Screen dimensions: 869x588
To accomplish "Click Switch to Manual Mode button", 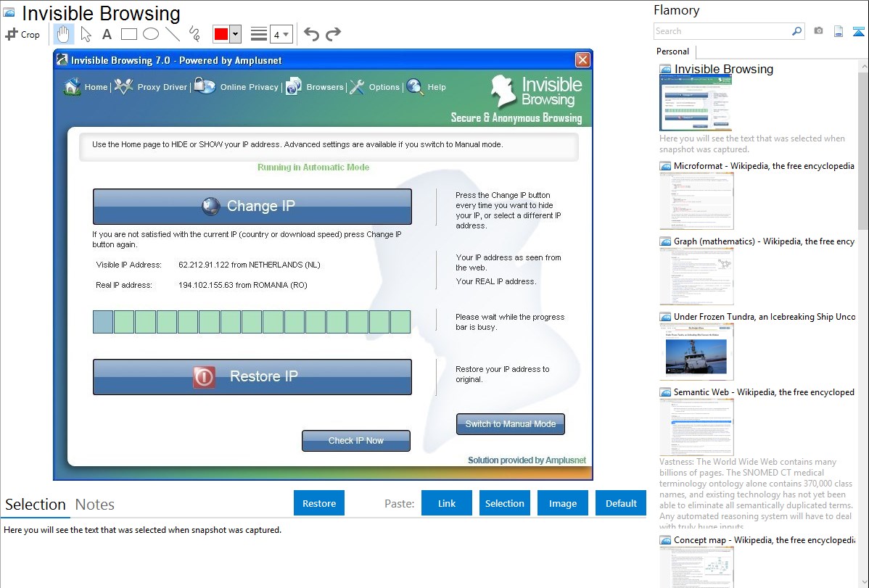I will pyautogui.click(x=511, y=424).
